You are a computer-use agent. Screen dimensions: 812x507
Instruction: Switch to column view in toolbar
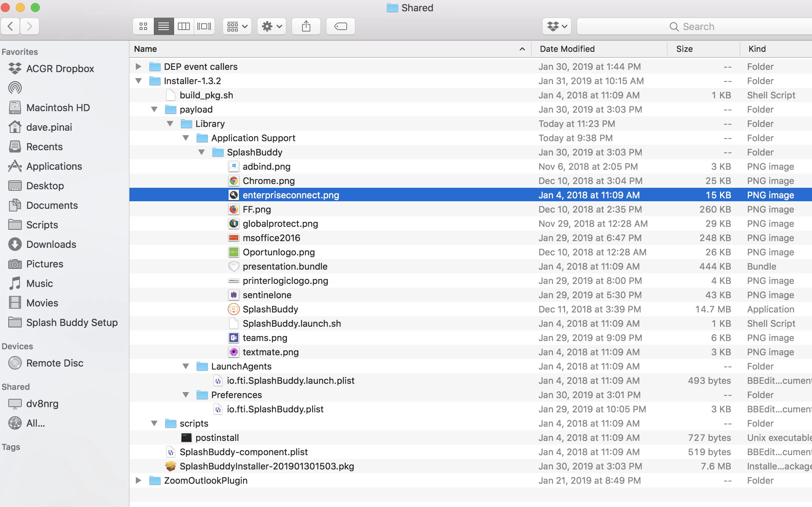click(x=184, y=26)
